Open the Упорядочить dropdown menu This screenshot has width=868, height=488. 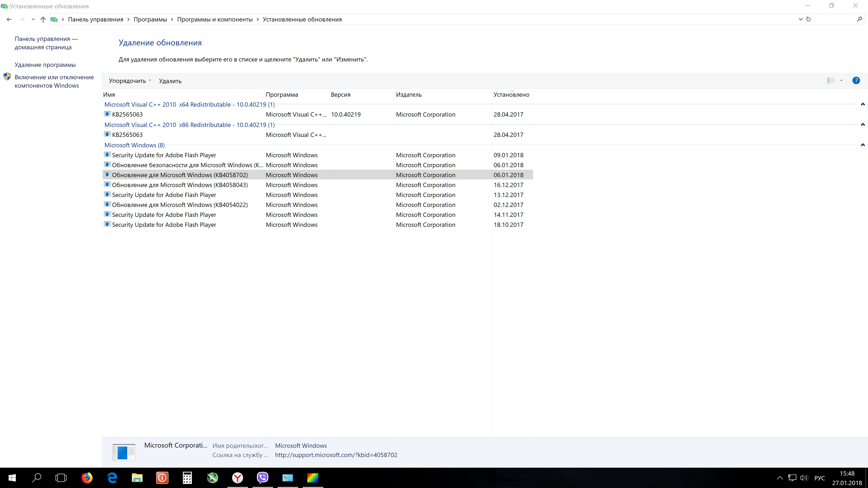point(130,81)
